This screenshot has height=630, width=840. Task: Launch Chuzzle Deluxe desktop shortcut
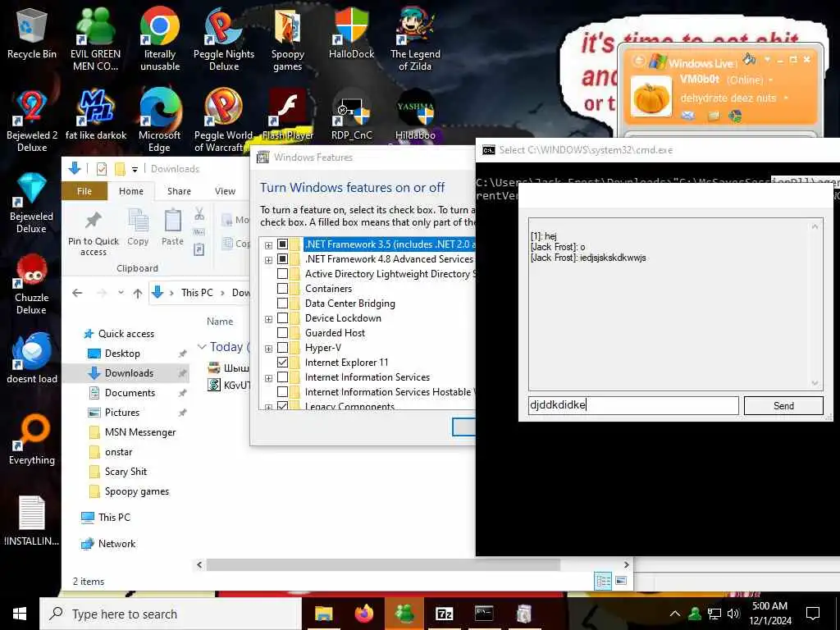coord(32,284)
